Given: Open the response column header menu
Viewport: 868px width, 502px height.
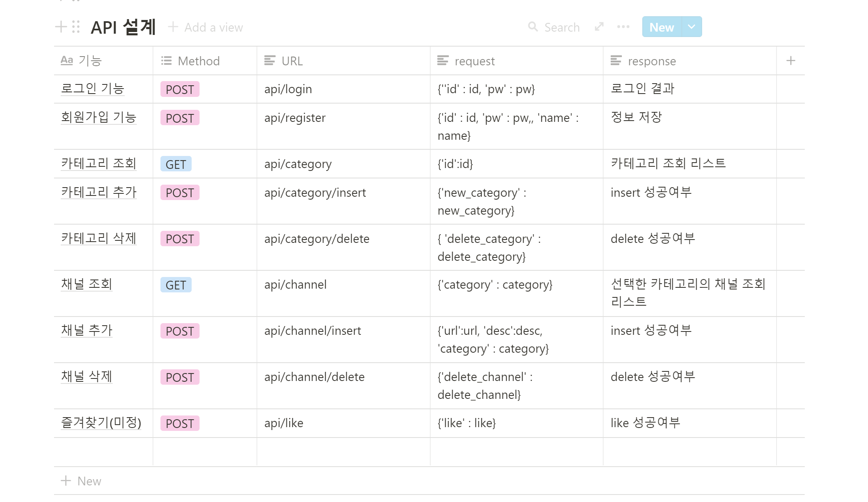Looking at the screenshot, I should click(x=651, y=61).
